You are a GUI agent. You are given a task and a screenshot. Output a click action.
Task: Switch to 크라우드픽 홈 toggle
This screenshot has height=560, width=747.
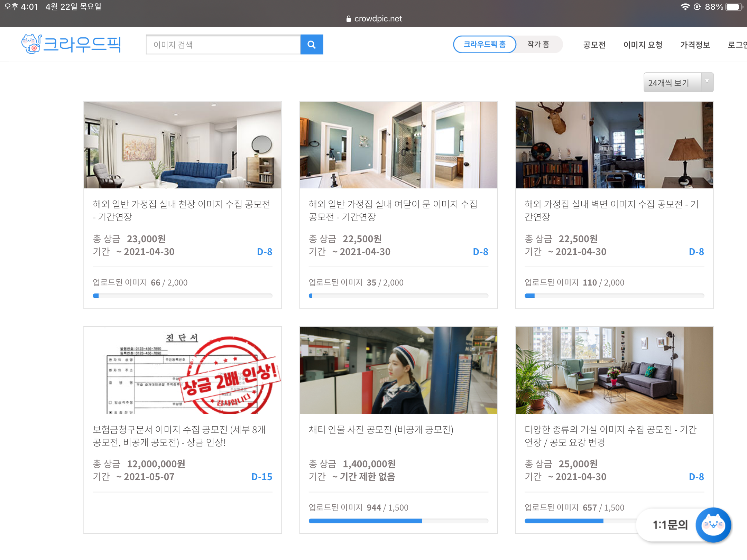485,45
